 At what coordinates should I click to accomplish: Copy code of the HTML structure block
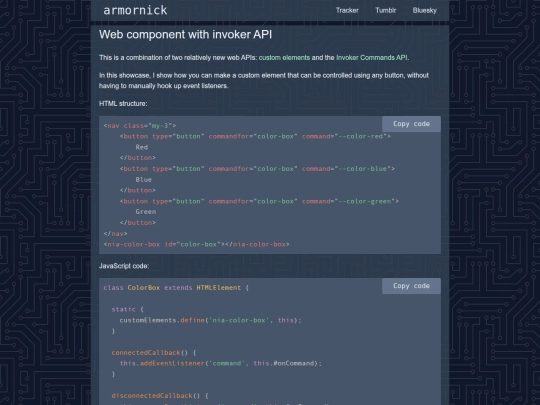[x=411, y=124]
